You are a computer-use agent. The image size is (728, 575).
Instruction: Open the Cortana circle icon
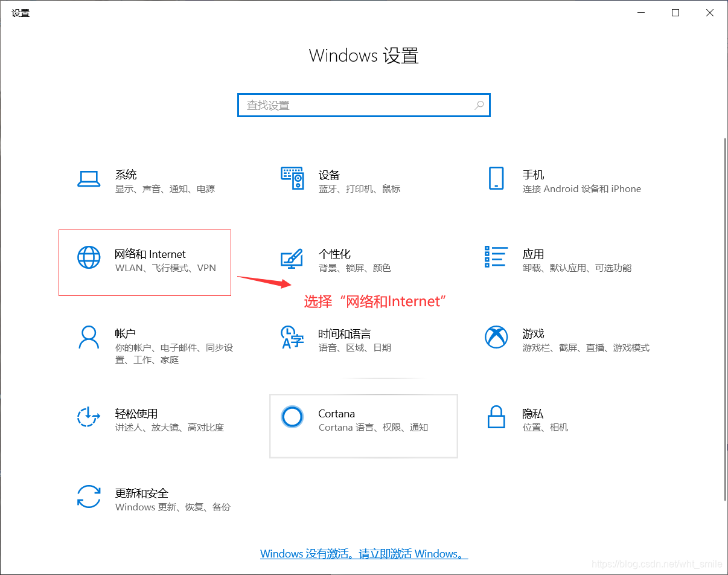[292, 417]
